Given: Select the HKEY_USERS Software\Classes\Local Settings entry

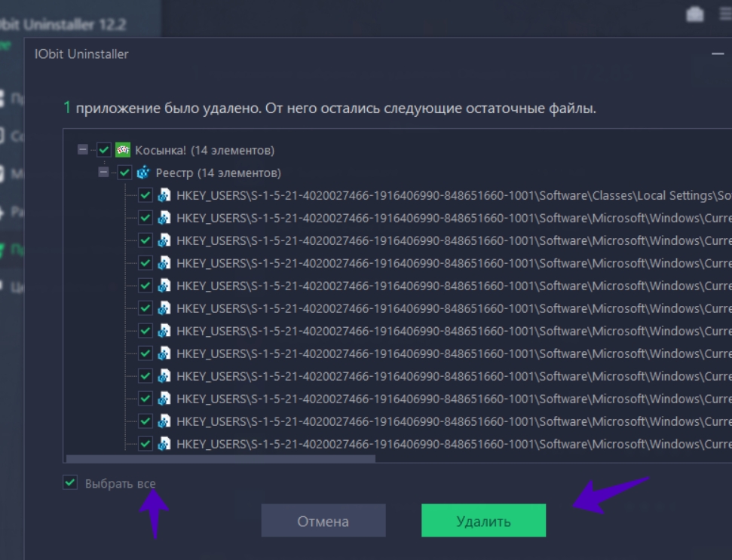Looking at the screenshot, I should click(x=454, y=195).
